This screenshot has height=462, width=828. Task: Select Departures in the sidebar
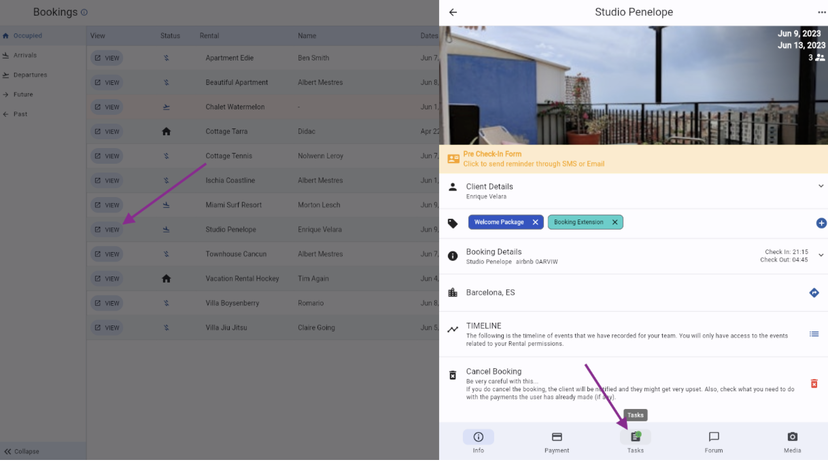[30, 75]
